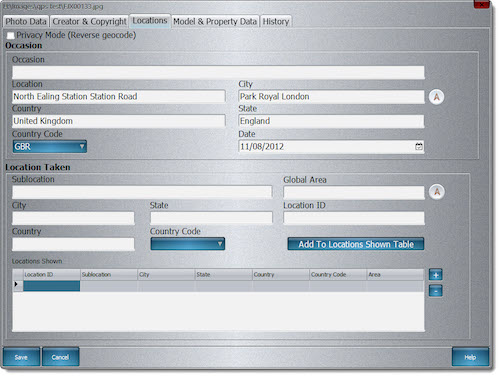500x377 pixels.
Task: Click the Location Taken State input field
Action: [x=211, y=218]
